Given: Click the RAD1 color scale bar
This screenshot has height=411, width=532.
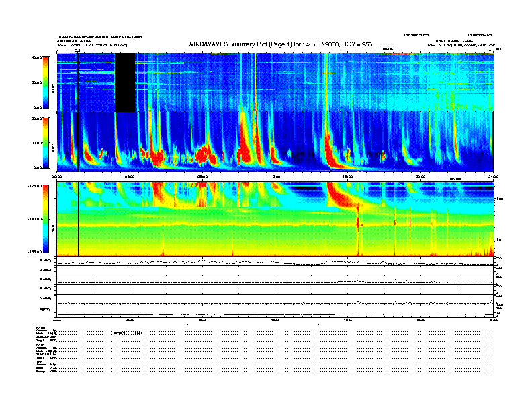Looking at the screenshot, I should [46, 142].
